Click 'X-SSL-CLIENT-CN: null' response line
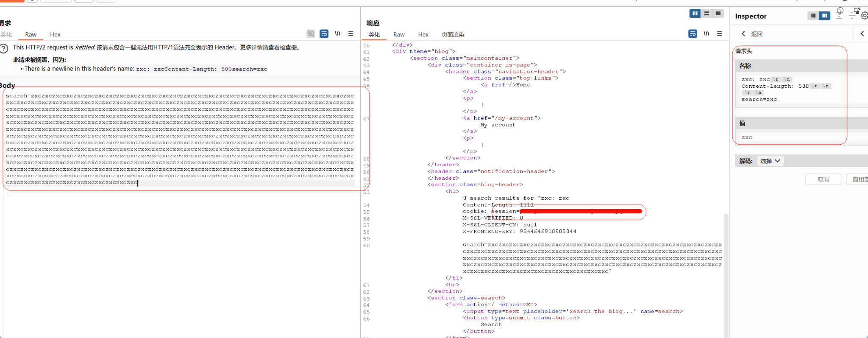This screenshot has width=868, height=338. [500, 225]
